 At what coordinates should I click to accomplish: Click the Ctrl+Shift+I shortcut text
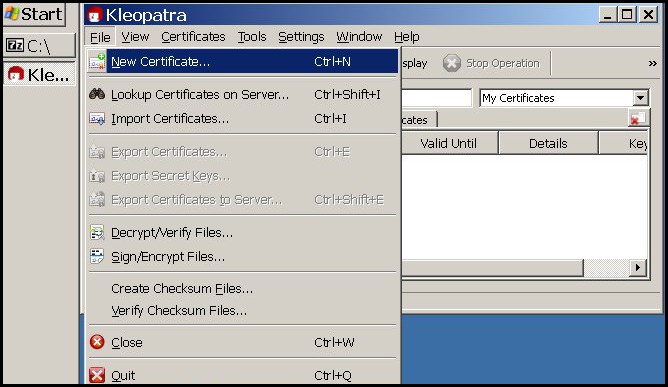[347, 94]
